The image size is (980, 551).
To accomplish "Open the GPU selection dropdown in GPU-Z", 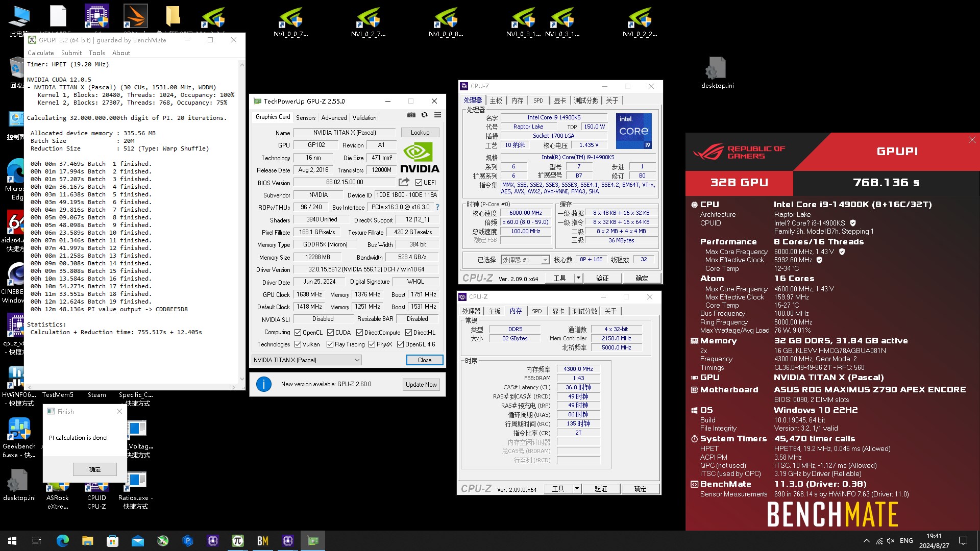I will [x=307, y=360].
